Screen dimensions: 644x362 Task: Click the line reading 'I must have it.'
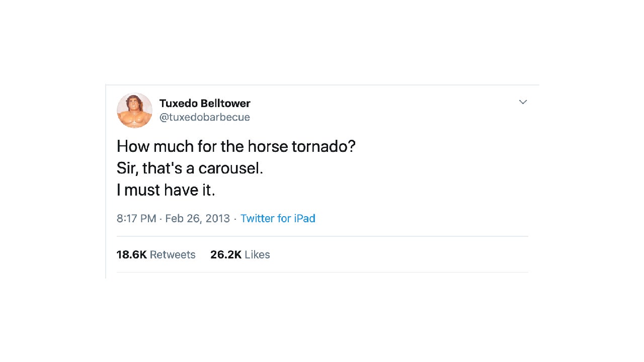coord(166,190)
